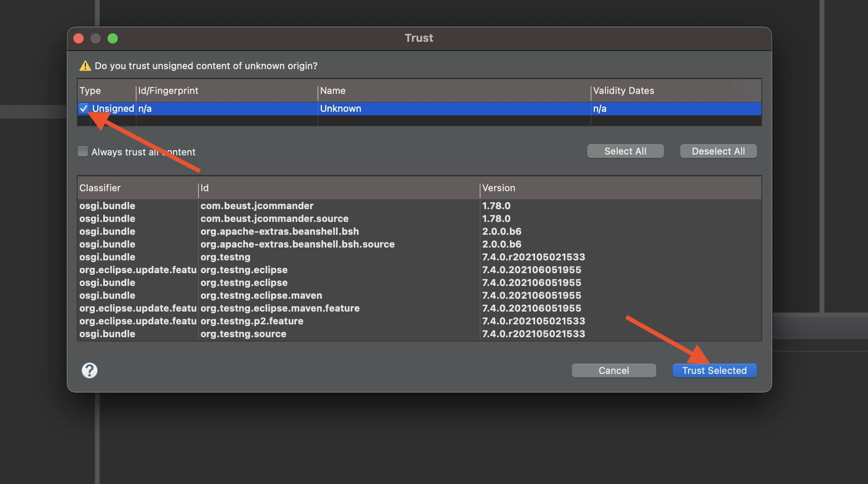Image resolution: width=868 pixels, height=484 pixels.
Task: Click the Deselect All button
Action: tap(718, 151)
